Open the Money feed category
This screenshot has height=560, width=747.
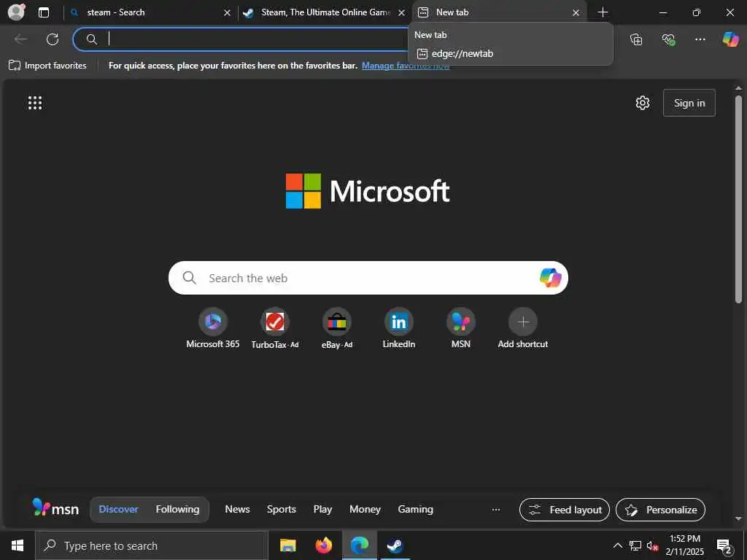click(365, 509)
